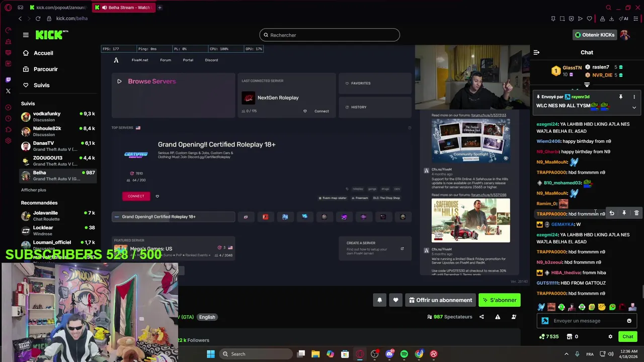Open ZGOUGOU13 channel
This screenshot has width=644, height=362.
click(x=58, y=161)
